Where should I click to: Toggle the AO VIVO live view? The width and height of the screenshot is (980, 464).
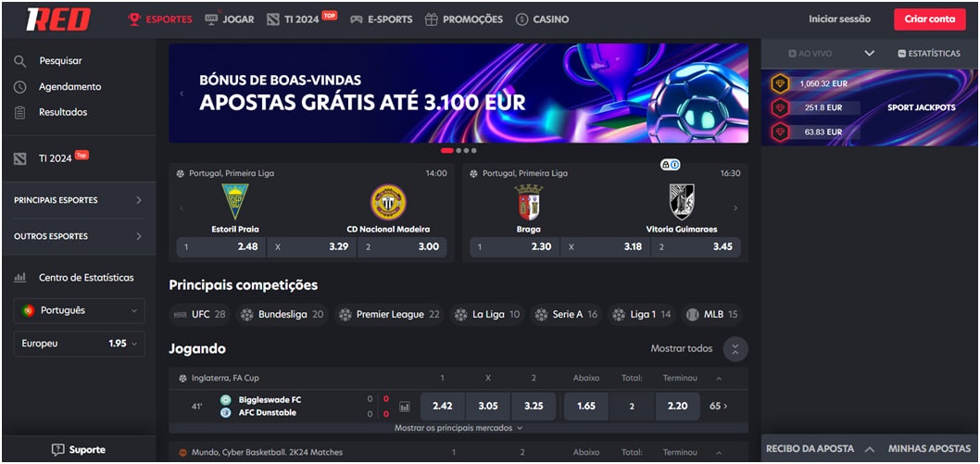point(810,54)
